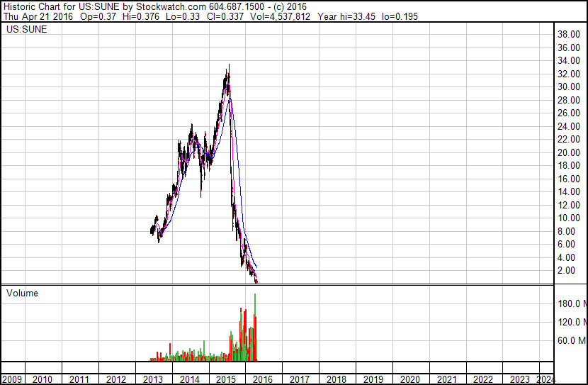Screen dimensions: 588x385
Task: Click the 38.00 price axis label
Action: tap(569, 35)
